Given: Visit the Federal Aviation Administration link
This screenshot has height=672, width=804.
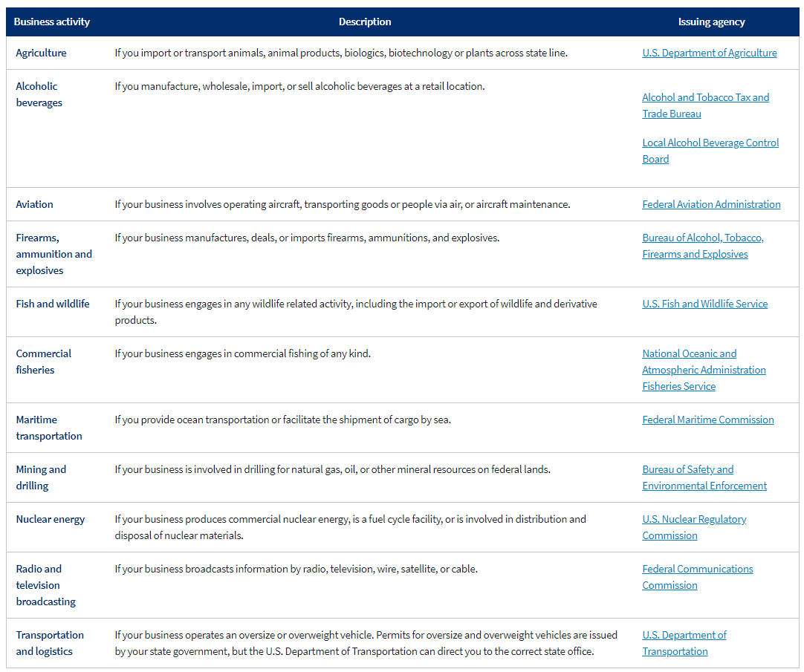Looking at the screenshot, I should tap(711, 204).
